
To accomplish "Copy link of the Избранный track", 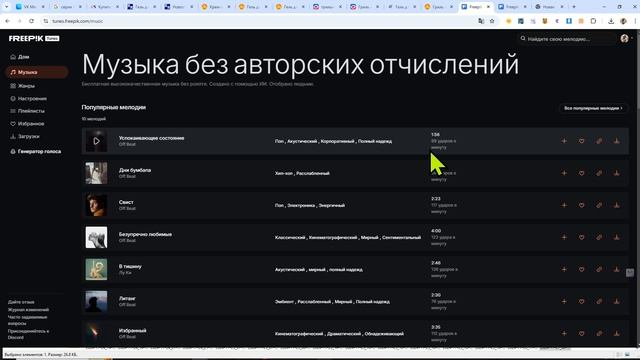I will click(x=599, y=333).
